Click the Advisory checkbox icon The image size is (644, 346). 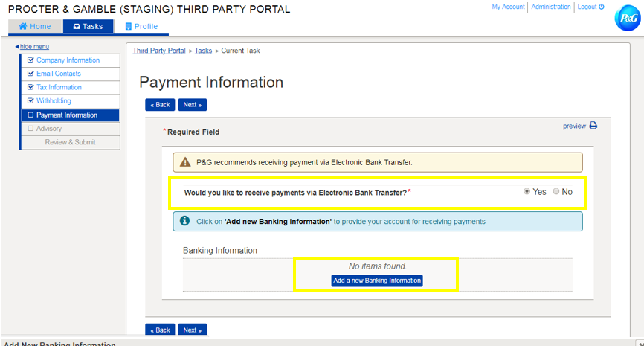click(x=30, y=128)
